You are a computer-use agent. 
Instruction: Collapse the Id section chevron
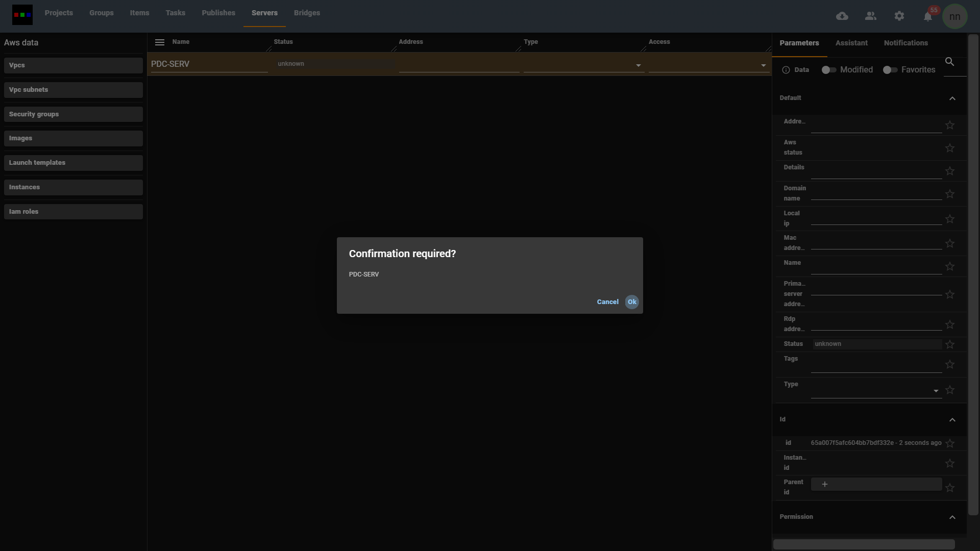[952, 420]
